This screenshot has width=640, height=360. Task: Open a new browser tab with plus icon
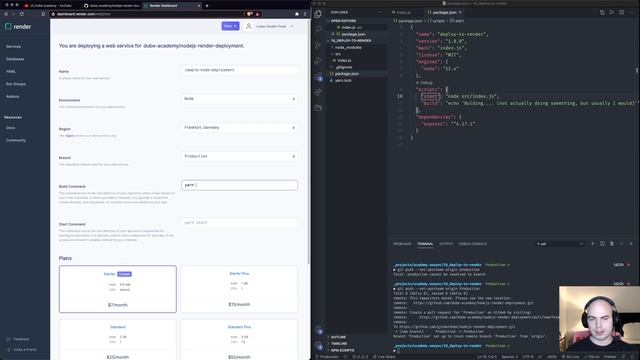[x=207, y=6]
